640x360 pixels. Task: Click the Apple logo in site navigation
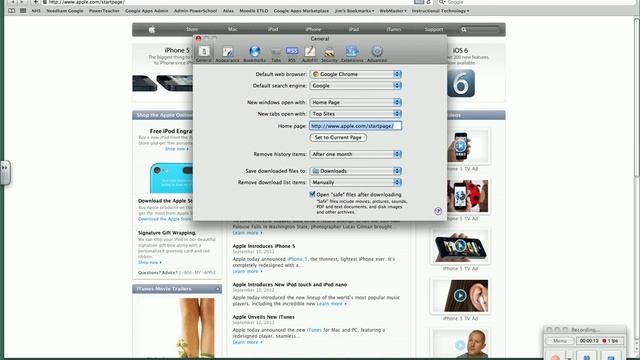click(x=152, y=29)
